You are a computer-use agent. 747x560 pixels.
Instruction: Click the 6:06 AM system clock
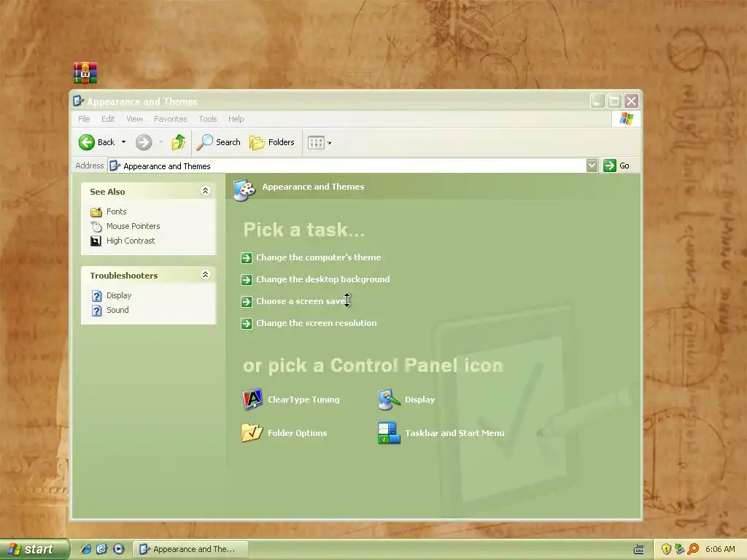coord(720,549)
